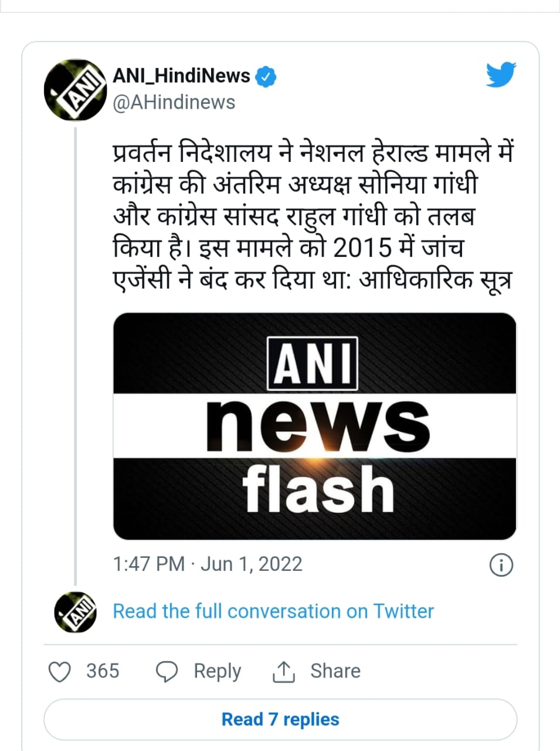The image size is (560, 751).
Task: Click the blue verified badge
Action: click(x=266, y=77)
